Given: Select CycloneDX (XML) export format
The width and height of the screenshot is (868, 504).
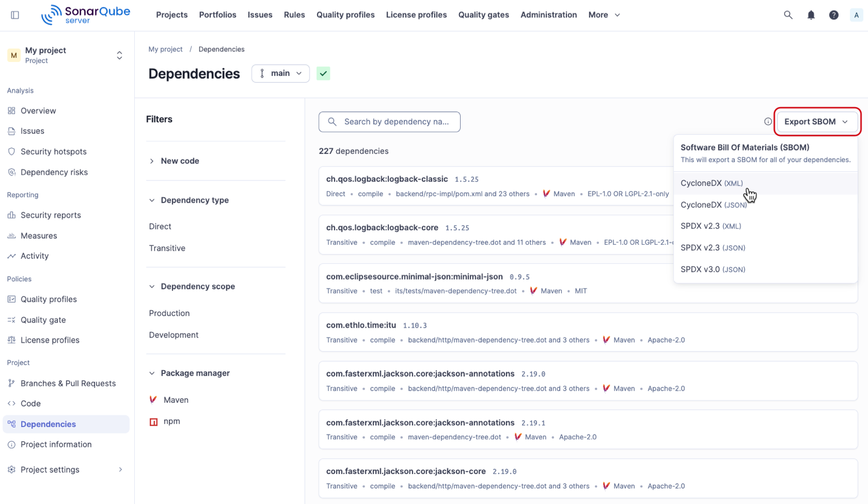Looking at the screenshot, I should [x=766, y=183].
